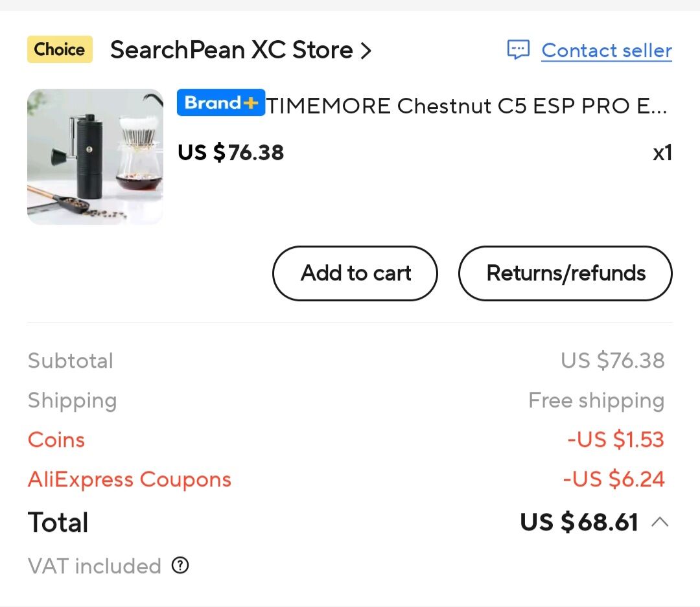Click the blue Brand+ badge

pos(220,103)
